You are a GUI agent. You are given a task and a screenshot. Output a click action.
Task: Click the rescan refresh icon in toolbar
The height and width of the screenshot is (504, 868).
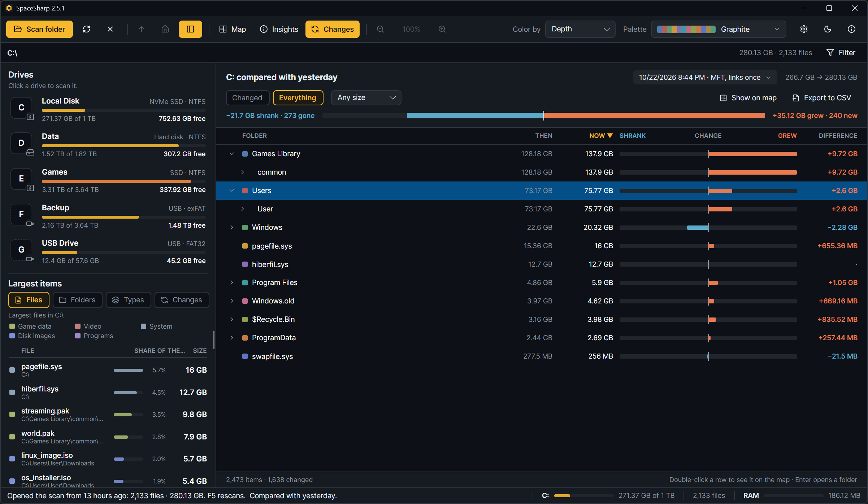click(x=86, y=29)
